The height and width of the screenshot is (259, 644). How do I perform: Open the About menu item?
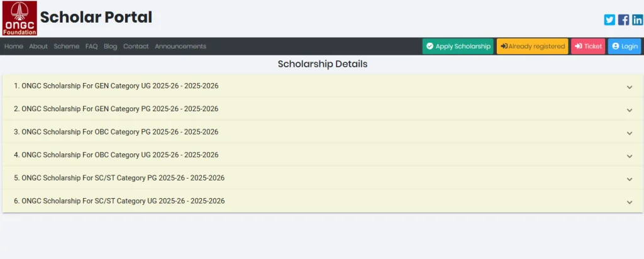[38, 47]
